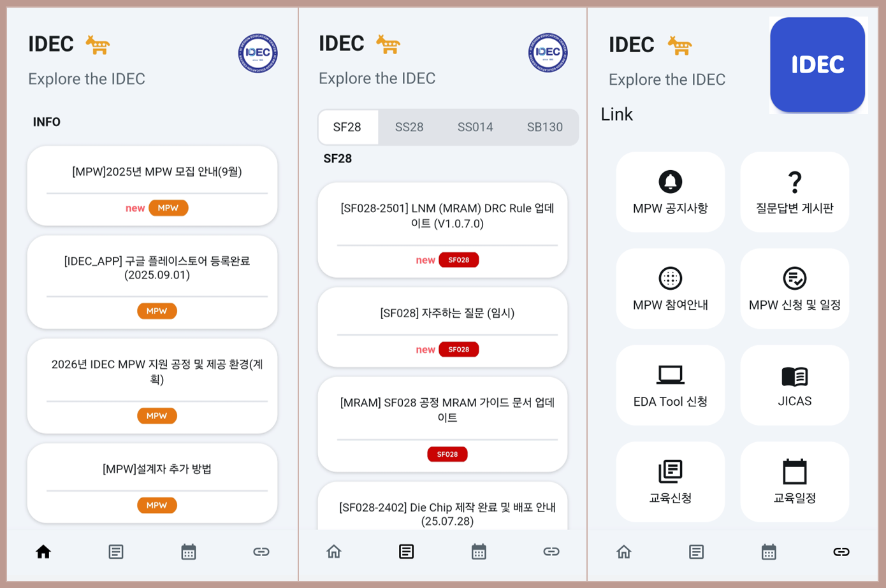Tap the 교육일정 calendar icon
Screen dimensions: 886x588
[794, 472]
